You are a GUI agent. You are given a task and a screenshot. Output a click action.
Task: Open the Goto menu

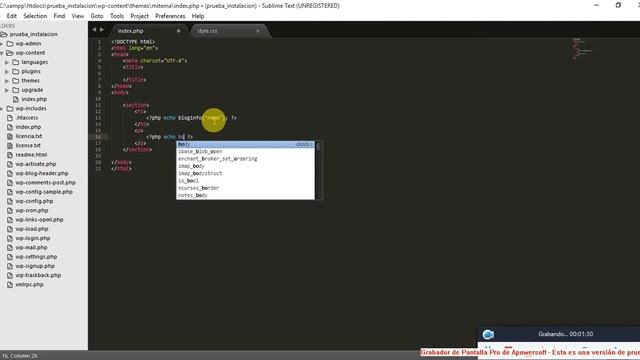point(97,16)
